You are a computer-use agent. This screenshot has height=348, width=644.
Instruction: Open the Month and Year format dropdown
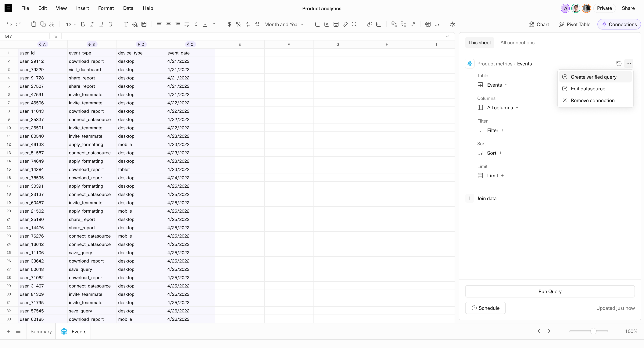click(284, 24)
